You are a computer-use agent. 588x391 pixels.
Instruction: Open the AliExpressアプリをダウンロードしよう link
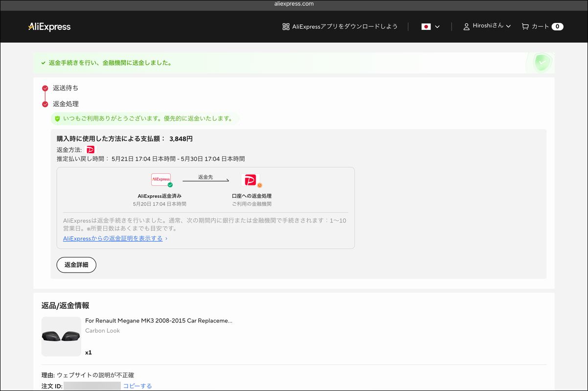tap(345, 26)
